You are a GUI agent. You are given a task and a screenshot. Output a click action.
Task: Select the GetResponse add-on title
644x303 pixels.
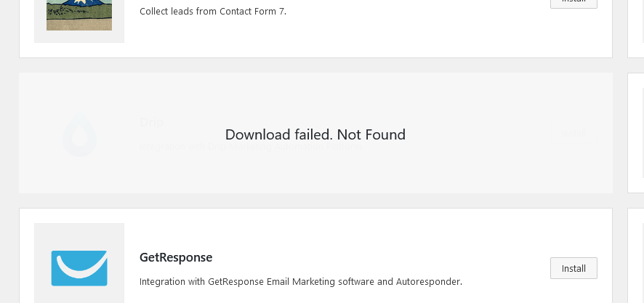(x=176, y=257)
